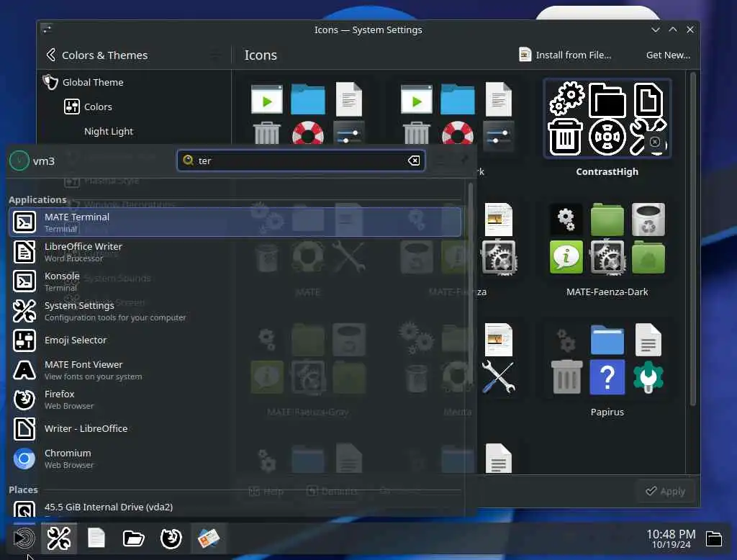Launch Firefox from the taskbar
This screenshot has height=560, width=737.
click(x=171, y=538)
